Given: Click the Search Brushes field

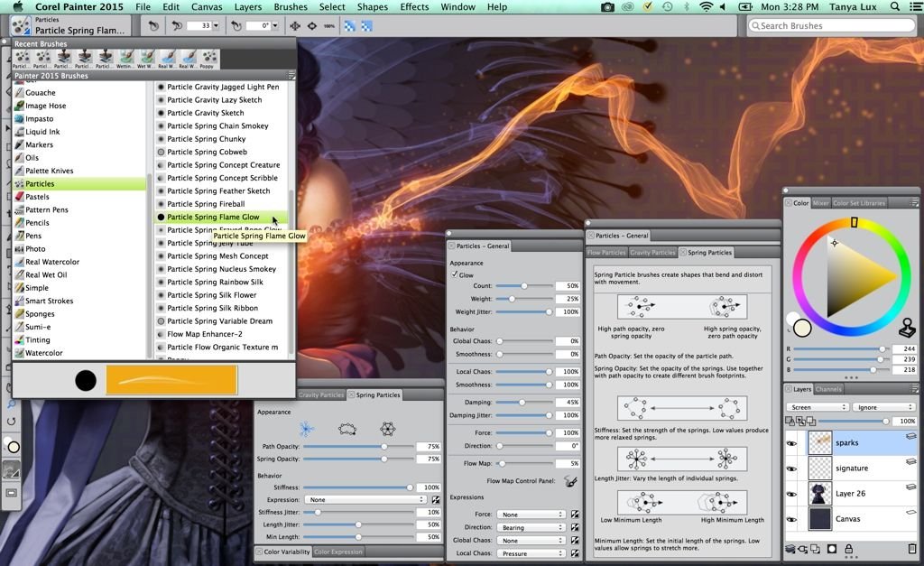Looking at the screenshot, I should point(830,25).
